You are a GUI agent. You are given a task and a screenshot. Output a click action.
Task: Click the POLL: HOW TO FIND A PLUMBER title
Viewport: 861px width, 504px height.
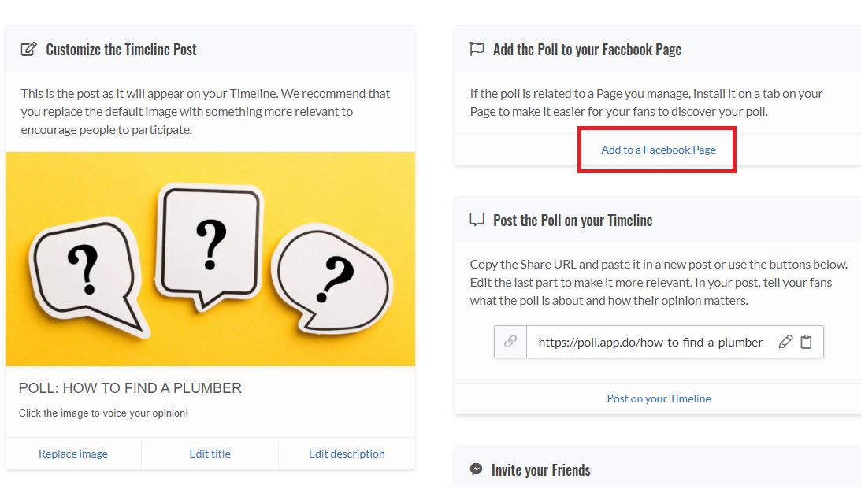130,388
